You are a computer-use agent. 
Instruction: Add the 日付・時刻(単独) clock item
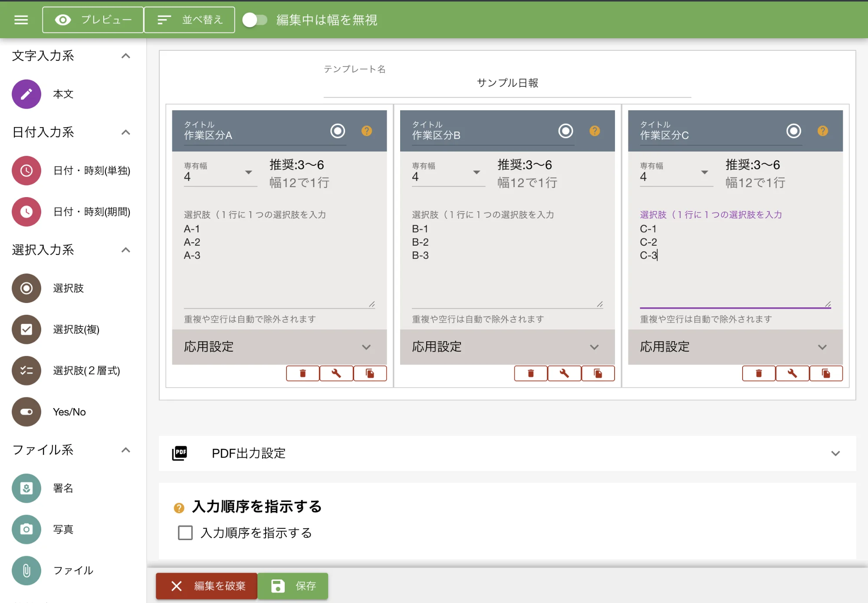click(26, 171)
